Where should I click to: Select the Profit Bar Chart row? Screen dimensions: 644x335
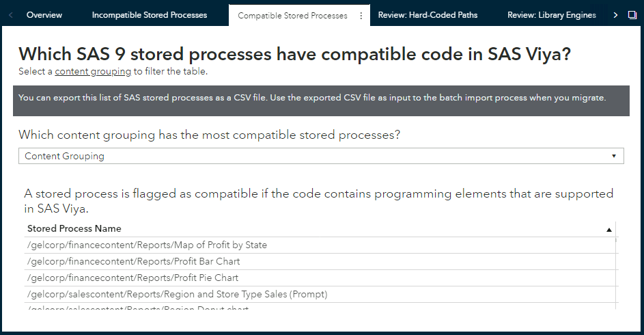coord(133,261)
